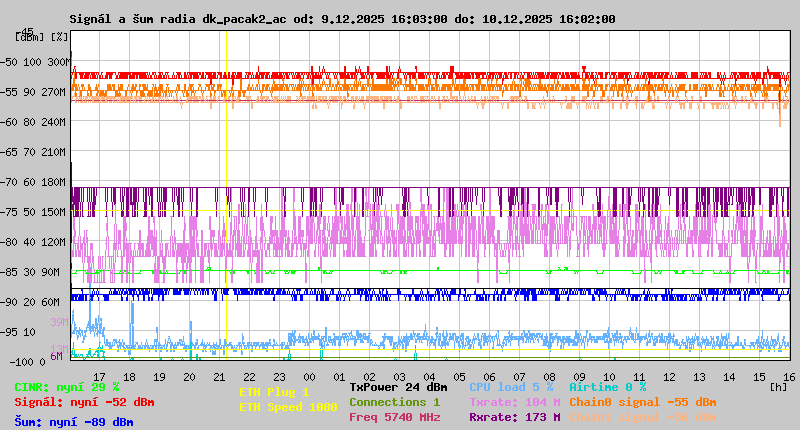The image size is (800, 430).
Task: Click the graph title mentioning dk_pacak2_ac
Action: click(x=342, y=19)
